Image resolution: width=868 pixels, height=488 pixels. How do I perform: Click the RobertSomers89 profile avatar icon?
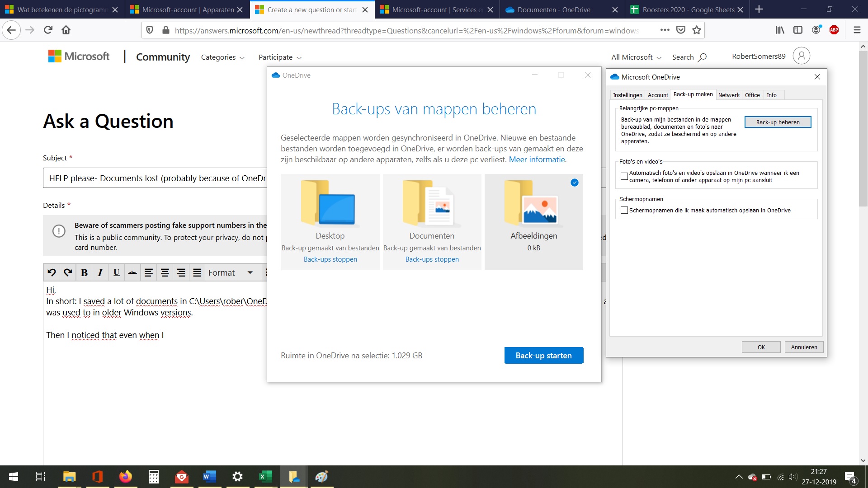801,56
